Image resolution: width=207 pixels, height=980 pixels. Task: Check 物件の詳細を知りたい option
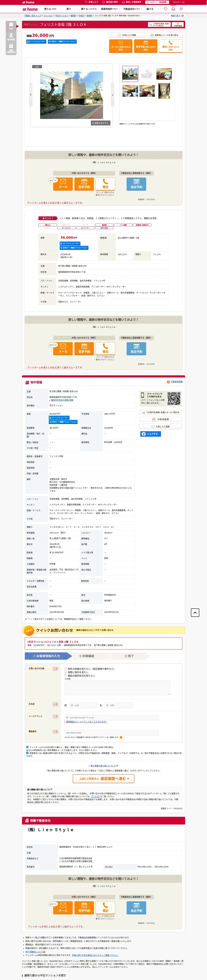pyautogui.click(x=66, y=668)
